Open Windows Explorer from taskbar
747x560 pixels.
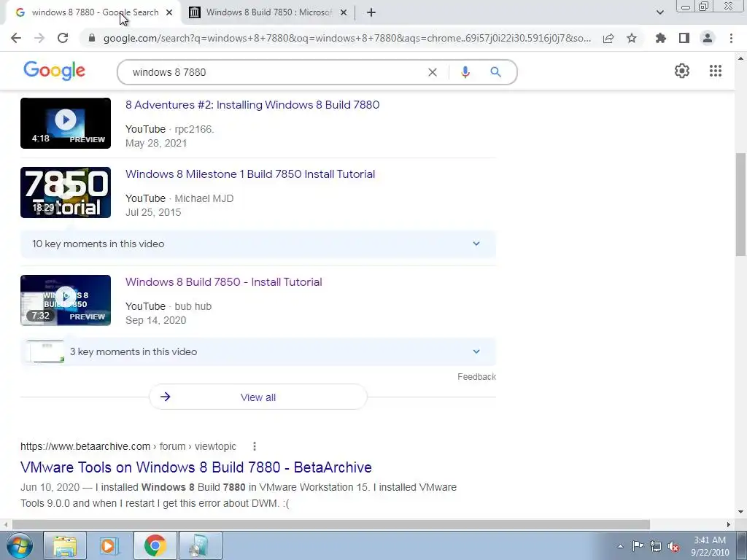[x=65, y=545]
